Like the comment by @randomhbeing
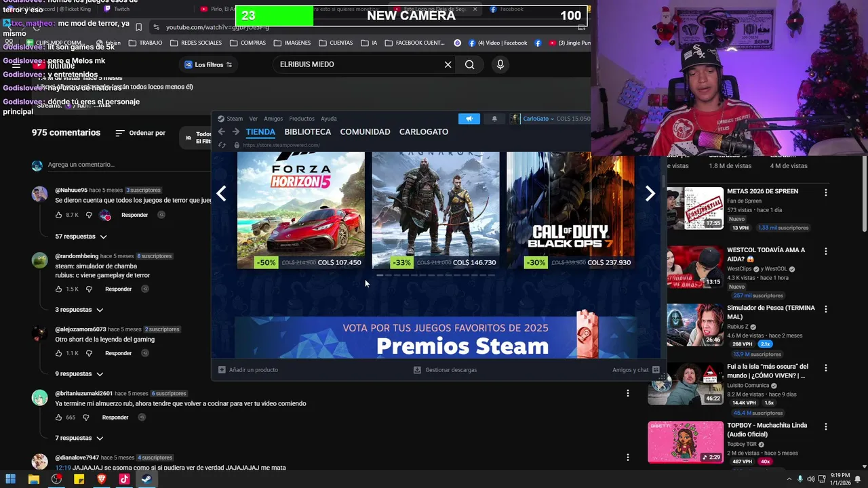The height and width of the screenshot is (488, 868). coord(59,289)
